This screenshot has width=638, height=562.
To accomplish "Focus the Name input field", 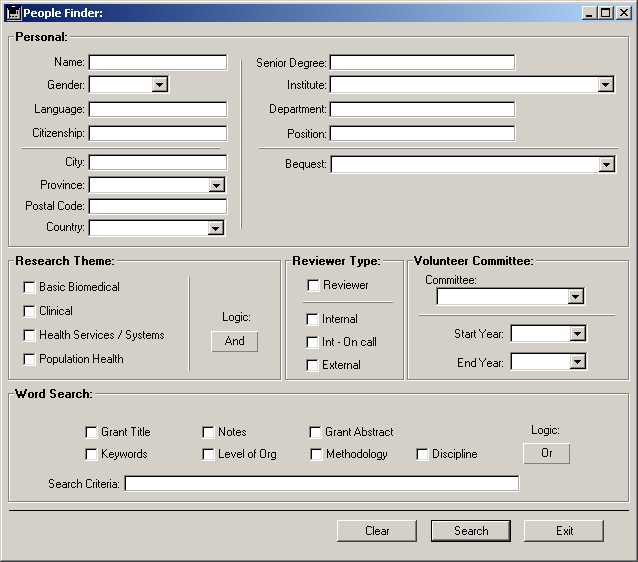I will click(x=158, y=62).
